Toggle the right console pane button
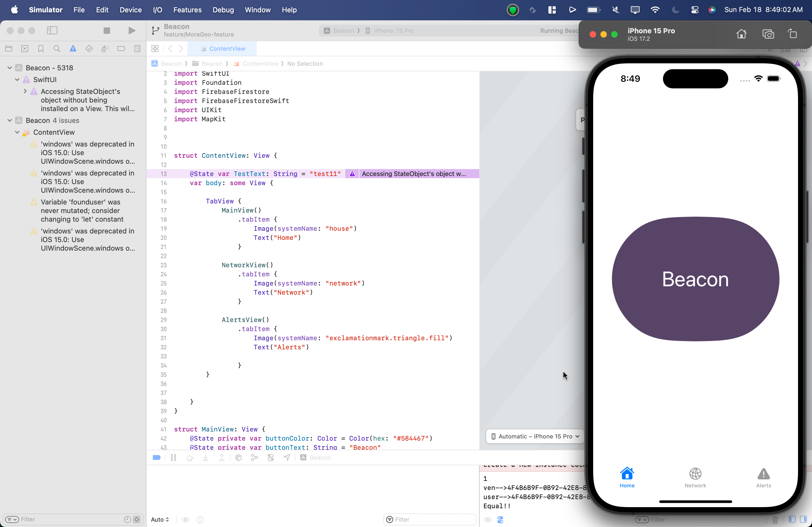 click(x=803, y=519)
